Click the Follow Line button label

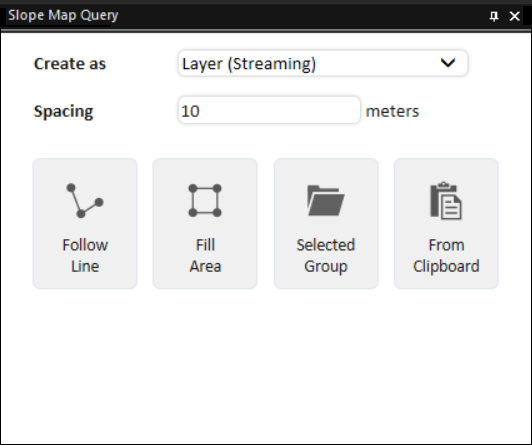click(85, 255)
